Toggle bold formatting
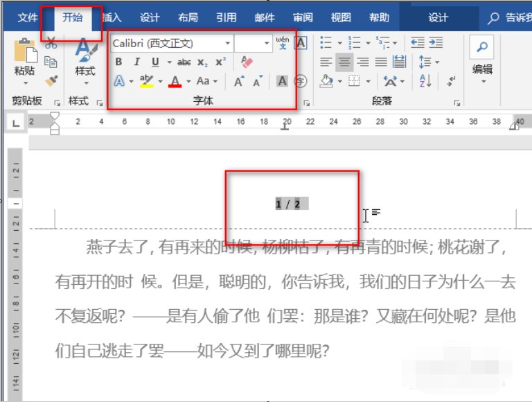 (x=118, y=62)
